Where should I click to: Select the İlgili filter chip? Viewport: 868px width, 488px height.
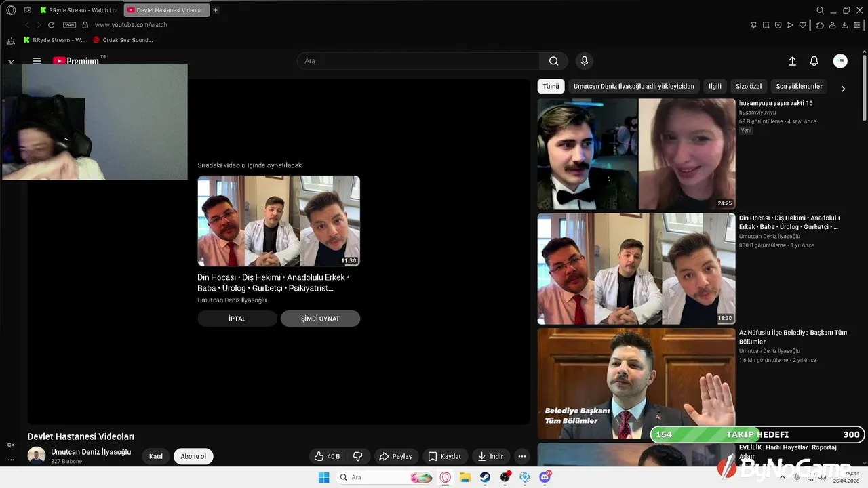(715, 86)
